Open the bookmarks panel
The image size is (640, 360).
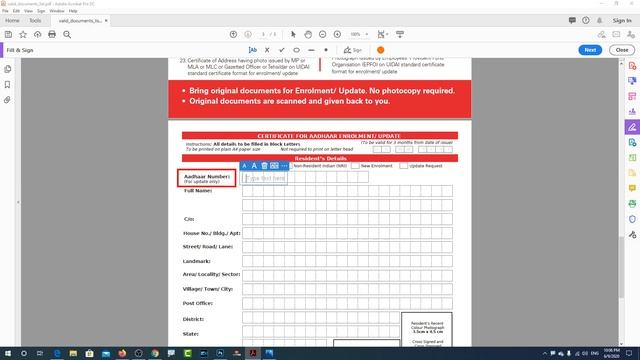tap(7, 84)
